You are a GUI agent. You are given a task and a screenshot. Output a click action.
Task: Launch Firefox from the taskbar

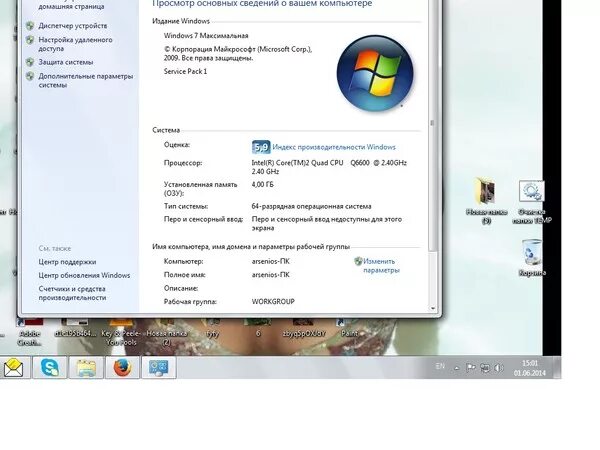(x=122, y=368)
